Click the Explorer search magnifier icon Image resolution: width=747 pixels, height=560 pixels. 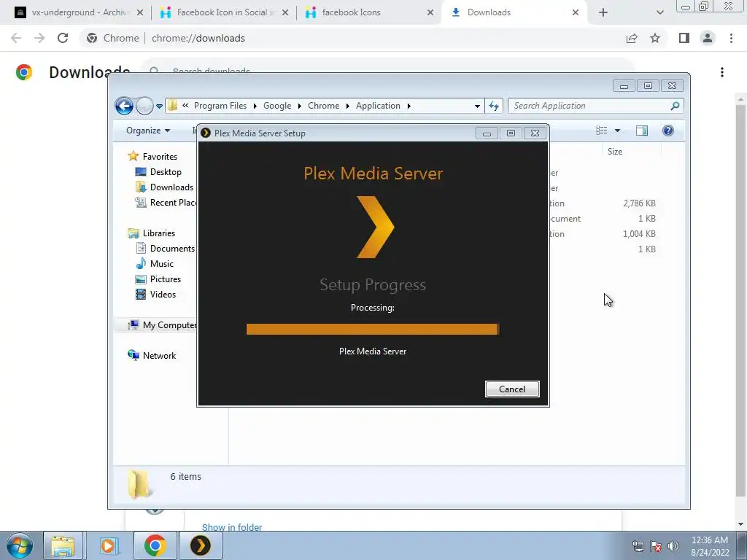[x=675, y=106]
